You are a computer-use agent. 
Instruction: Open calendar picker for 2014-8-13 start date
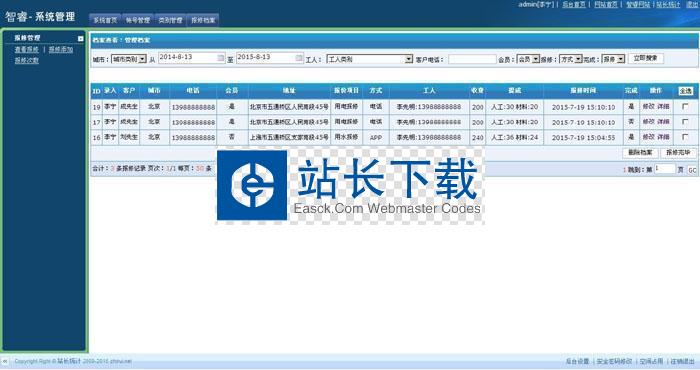pos(221,58)
